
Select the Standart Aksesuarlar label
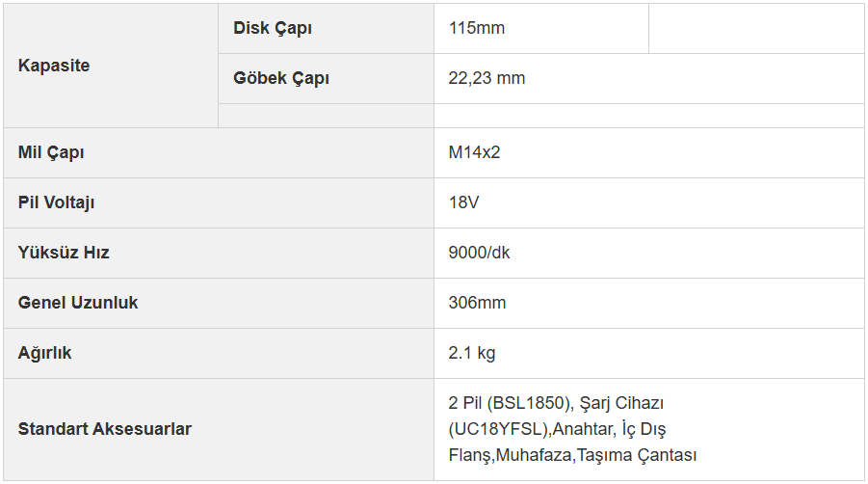(x=105, y=429)
